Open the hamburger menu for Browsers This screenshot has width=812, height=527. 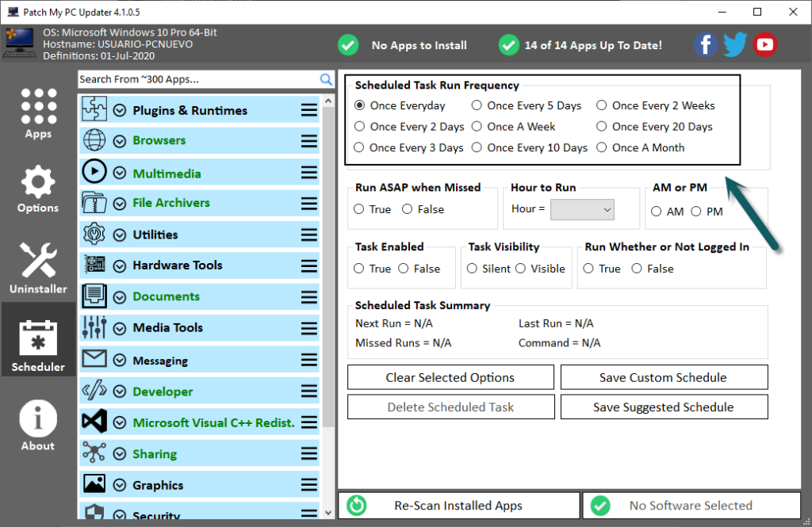309,141
